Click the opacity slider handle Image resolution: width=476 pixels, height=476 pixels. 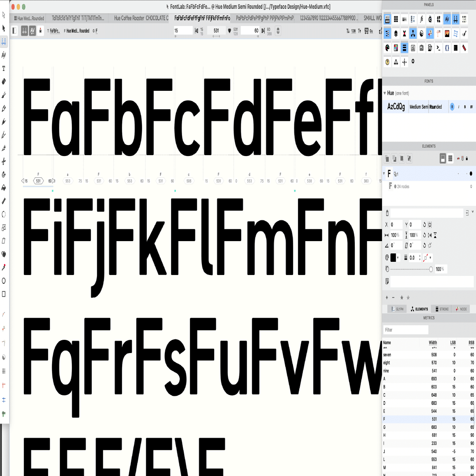click(x=431, y=269)
